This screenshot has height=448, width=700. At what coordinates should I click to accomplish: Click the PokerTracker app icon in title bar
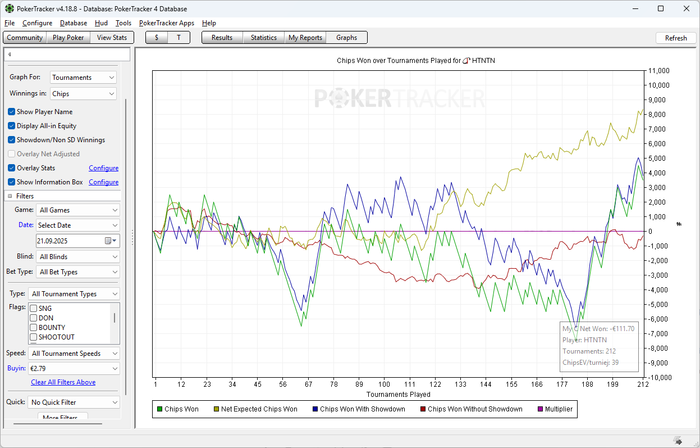(9, 8)
